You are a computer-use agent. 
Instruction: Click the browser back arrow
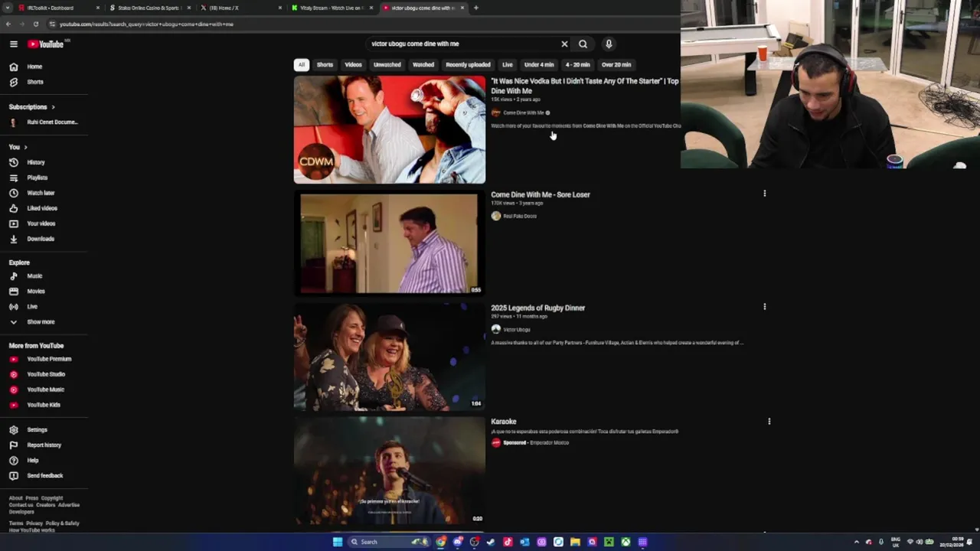point(8,24)
